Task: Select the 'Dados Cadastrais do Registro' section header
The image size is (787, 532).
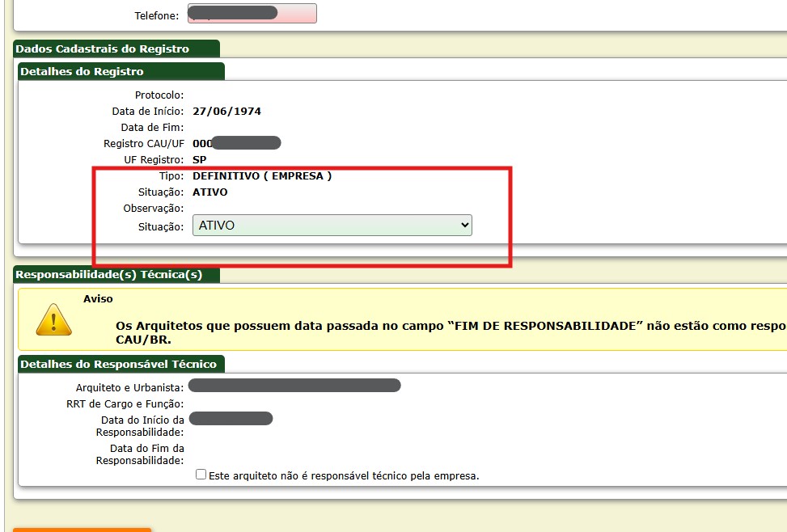Action: coord(102,49)
